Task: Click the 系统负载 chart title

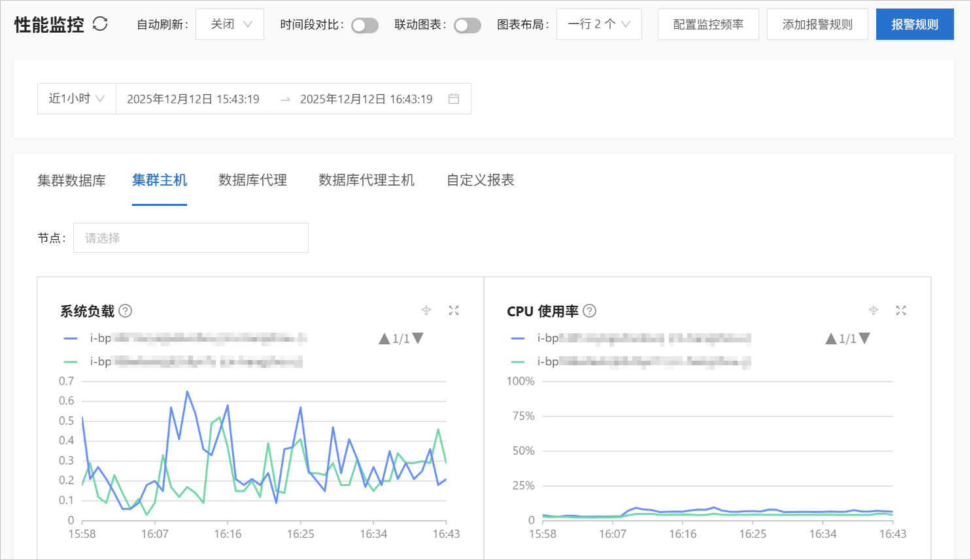Action: 87,311
